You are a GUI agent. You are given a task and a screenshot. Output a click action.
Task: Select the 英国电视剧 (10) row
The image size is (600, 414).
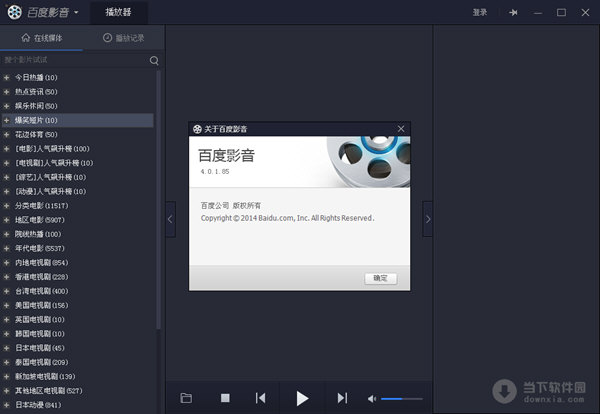pos(78,319)
